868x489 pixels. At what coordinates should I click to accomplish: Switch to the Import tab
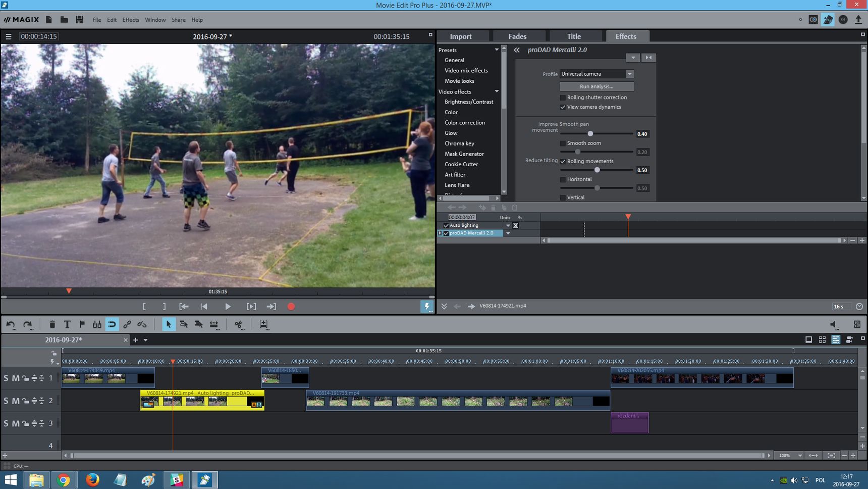(461, 36)
